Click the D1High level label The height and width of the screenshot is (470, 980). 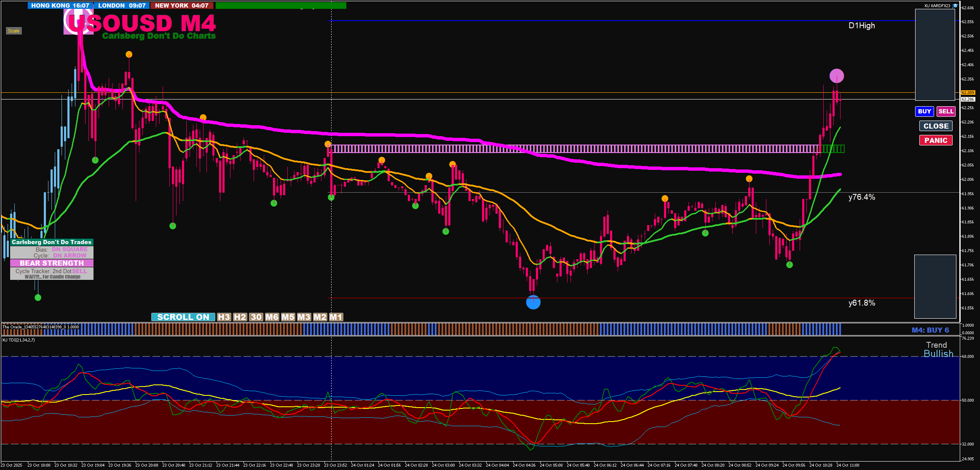coord(861,26)
